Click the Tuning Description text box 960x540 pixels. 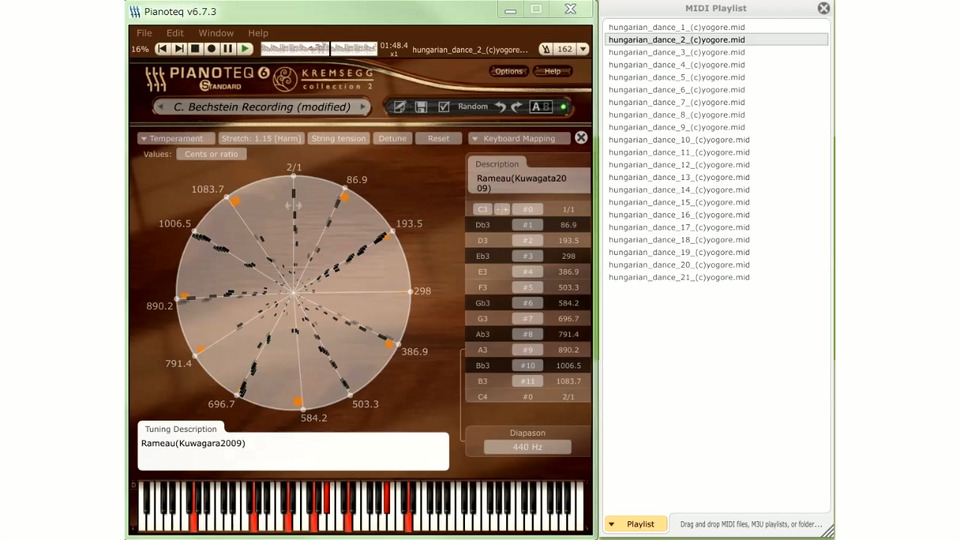293,452
